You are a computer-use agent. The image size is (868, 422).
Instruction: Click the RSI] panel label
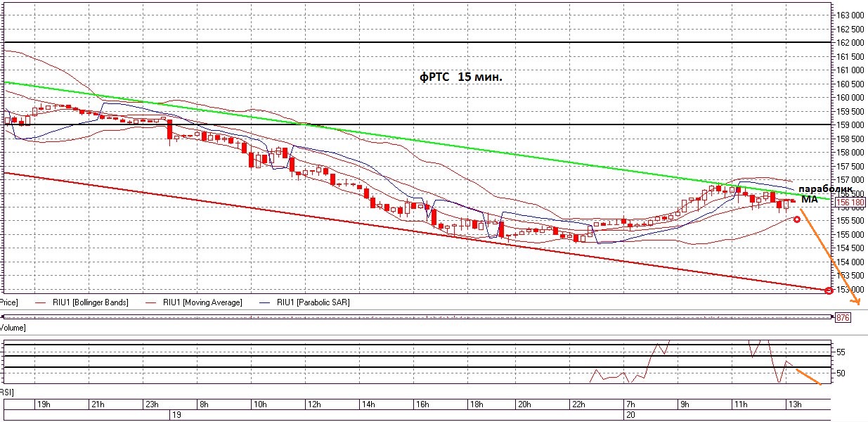click(7, 392)
